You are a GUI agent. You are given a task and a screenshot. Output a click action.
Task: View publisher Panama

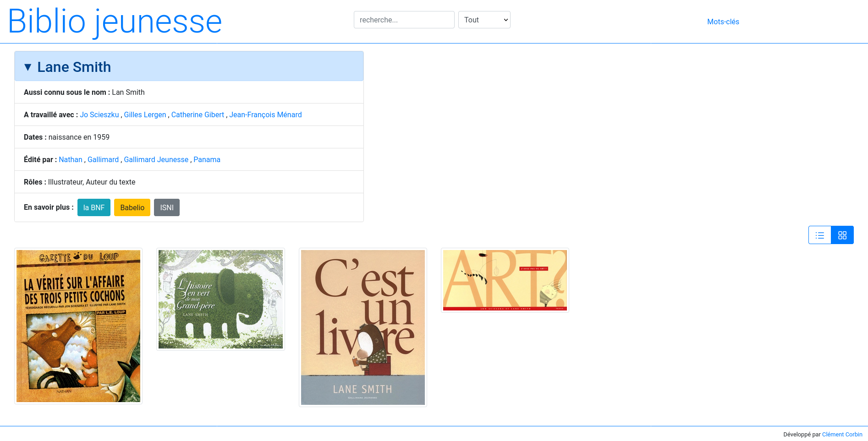pos(207,159)
